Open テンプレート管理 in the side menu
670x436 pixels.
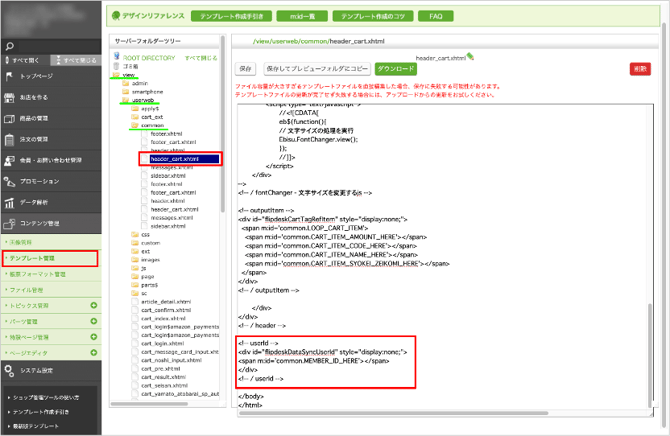click(35, 258)
